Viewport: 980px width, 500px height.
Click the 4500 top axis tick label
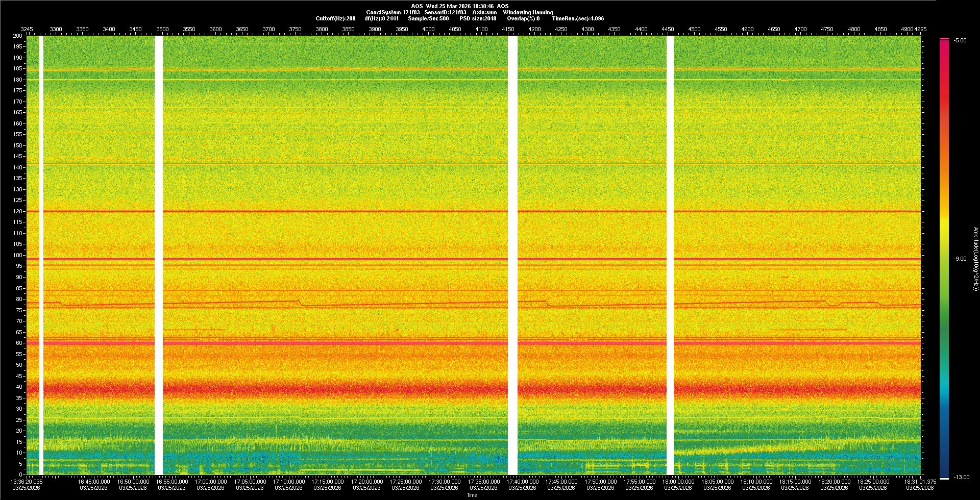coord(694,29)
